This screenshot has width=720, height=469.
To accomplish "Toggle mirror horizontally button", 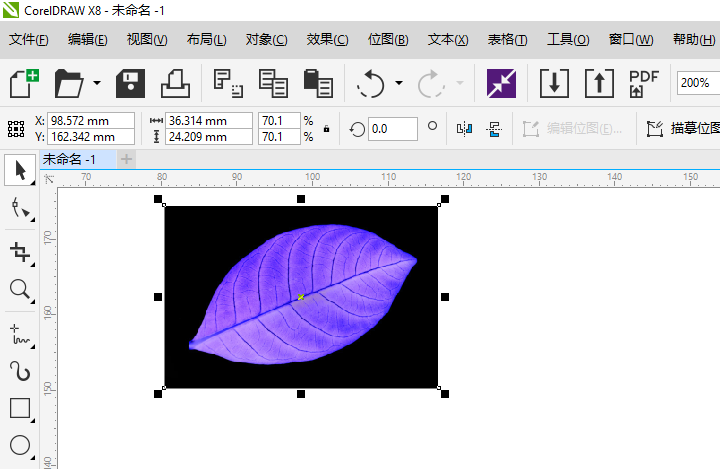I will 464,129.
